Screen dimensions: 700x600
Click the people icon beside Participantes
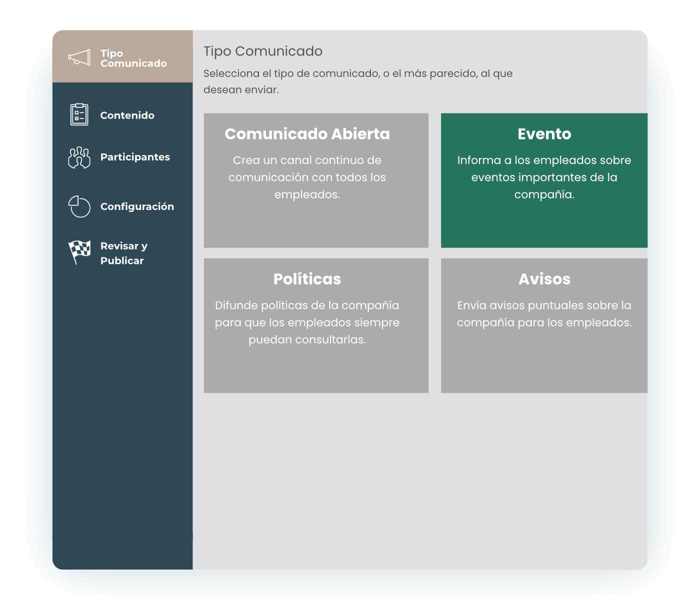(79, 157)
